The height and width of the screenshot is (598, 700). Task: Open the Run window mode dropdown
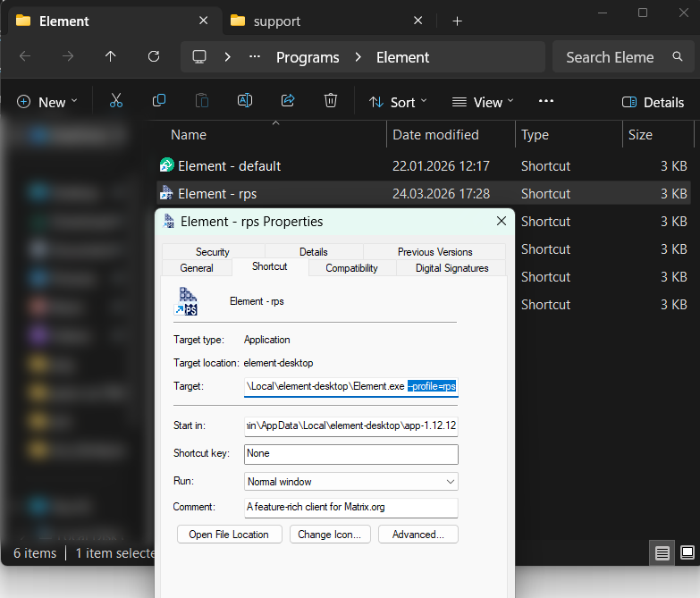pos(351,482)
